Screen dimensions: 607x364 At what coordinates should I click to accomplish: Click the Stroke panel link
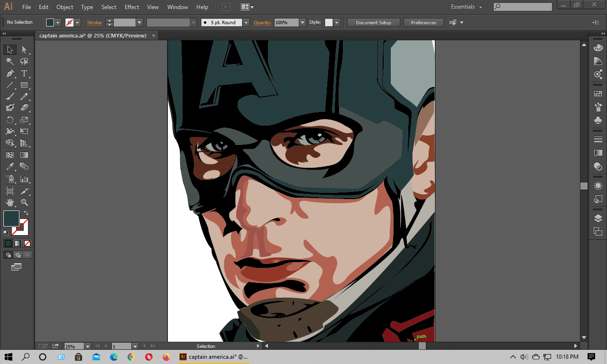pyautogui.click(x=94, y=22)
